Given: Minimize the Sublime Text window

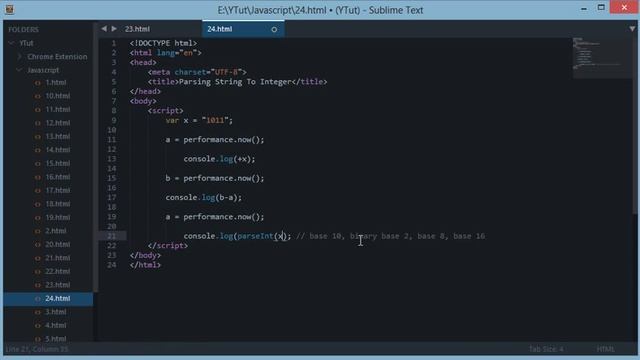Looking at the screenshot, I should tap(584, 8).
